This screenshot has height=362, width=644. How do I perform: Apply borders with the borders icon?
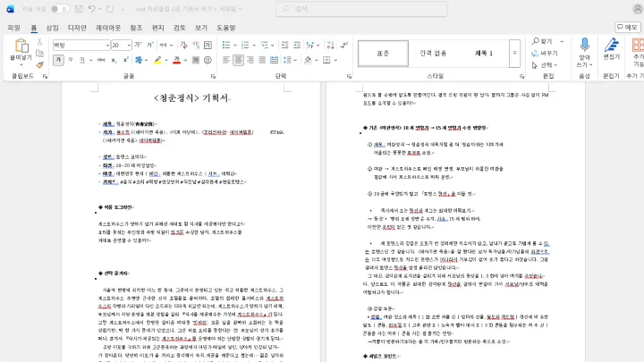pyautogui.click(x=326, y=61)
